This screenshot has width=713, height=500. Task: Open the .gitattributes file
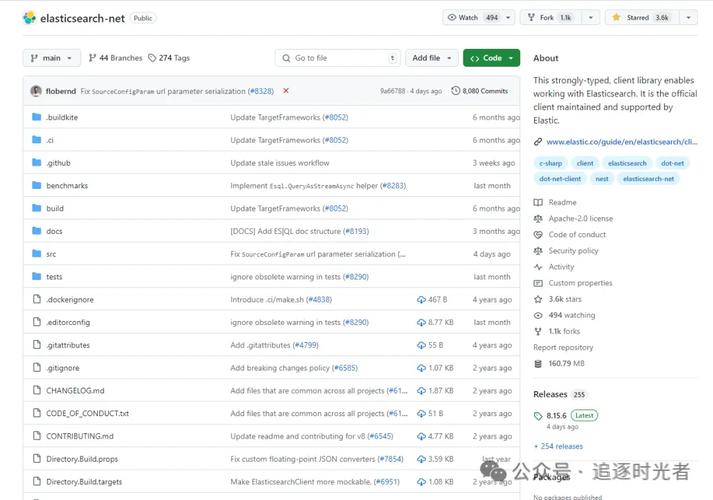tap(68, 345)
